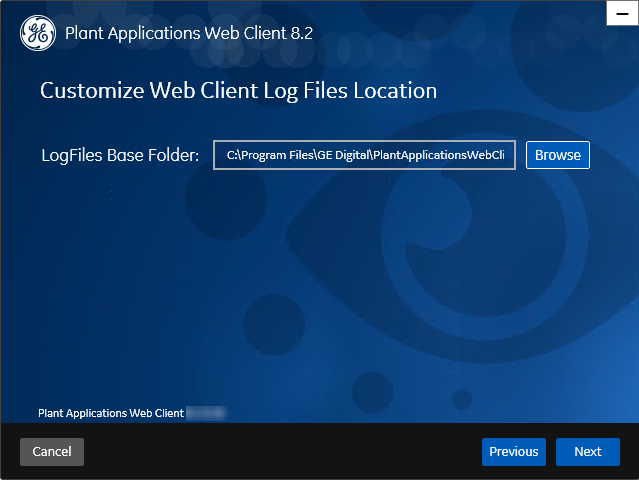This screenshot has height=480, width=639.
Task: Click the GE logo icon
Action: pyautogui.click(x=38, y=33)
